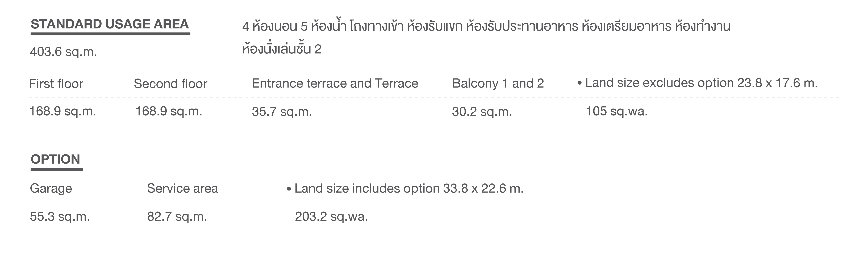
Task: Click the STANDARD USAGE AREA heading
Action: point(110,24)
